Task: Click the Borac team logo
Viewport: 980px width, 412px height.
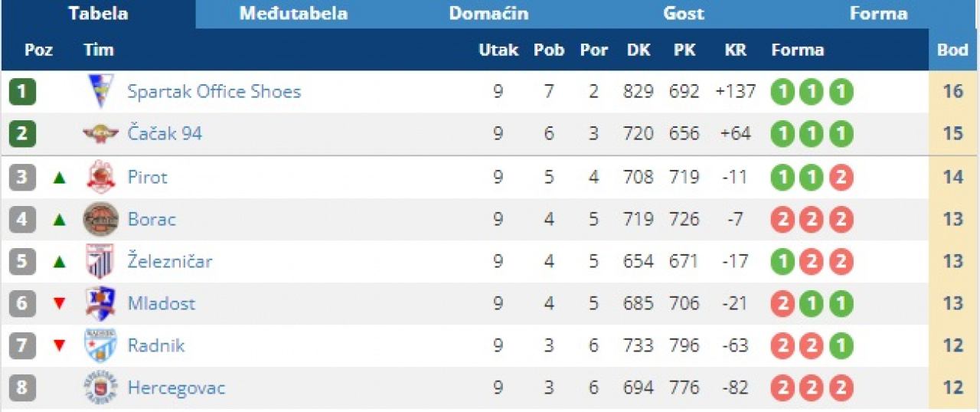Action: pos(100,220)
